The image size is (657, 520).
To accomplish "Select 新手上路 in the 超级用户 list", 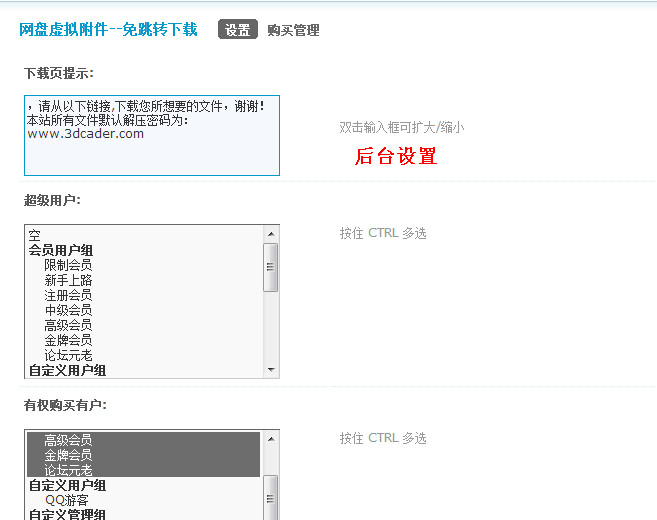I will click(x=145, y=280).
